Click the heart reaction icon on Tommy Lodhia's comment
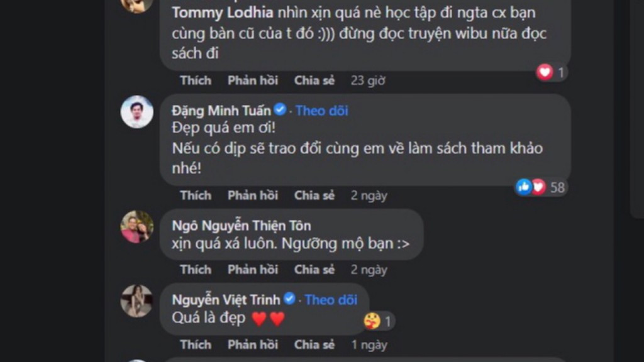 (547, 72)
